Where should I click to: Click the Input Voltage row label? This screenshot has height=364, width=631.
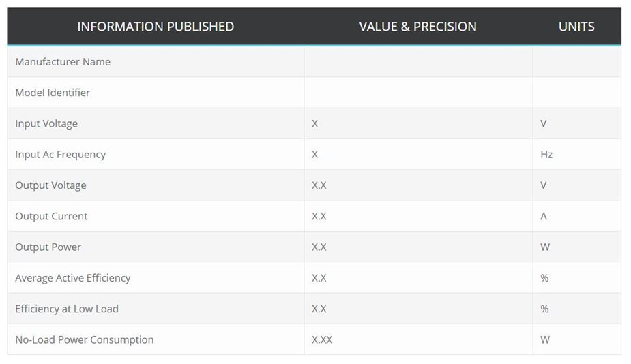click(46, 123)
